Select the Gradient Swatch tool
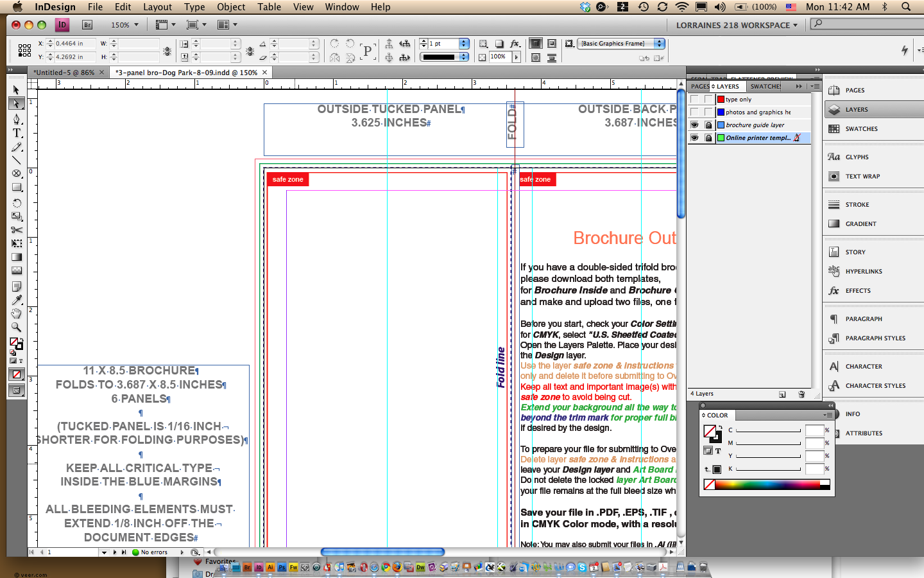Viewport: 924px width, 578px height. (17, 257)
